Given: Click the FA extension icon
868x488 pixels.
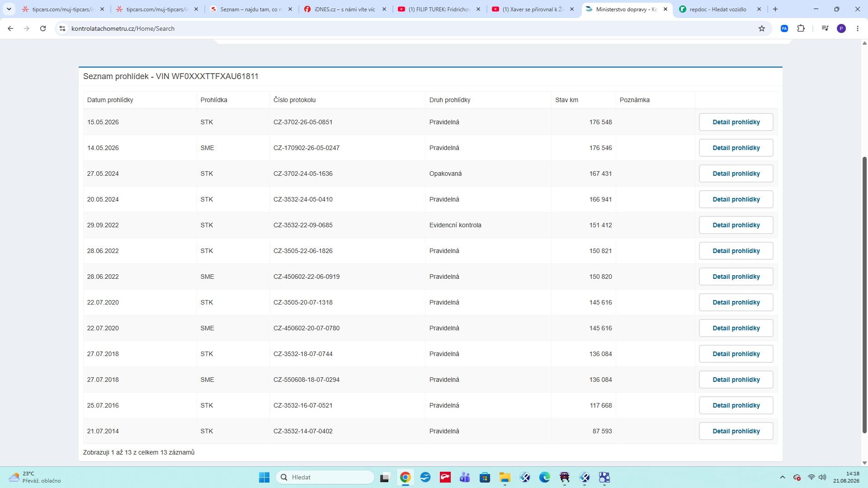Looking at the screenshot, I should [x=784, y=28].
